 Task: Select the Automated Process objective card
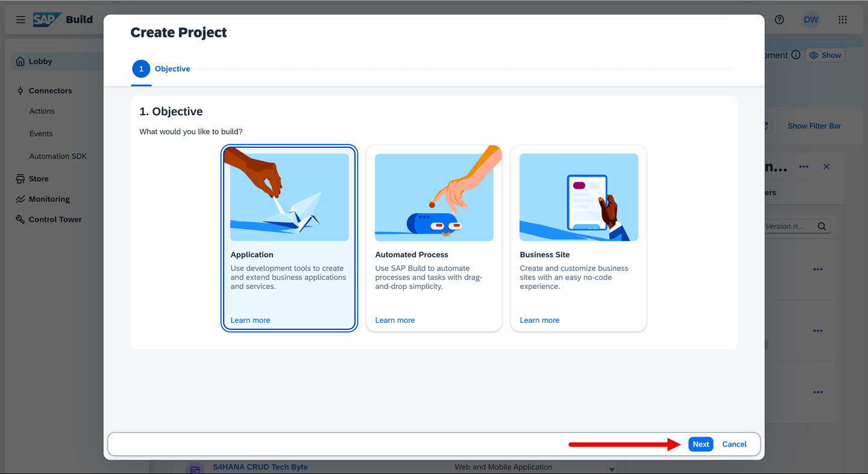click(434, 238)
